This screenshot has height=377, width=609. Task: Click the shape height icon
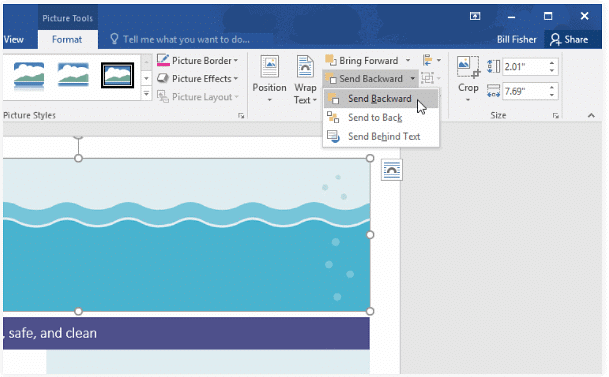493,66
